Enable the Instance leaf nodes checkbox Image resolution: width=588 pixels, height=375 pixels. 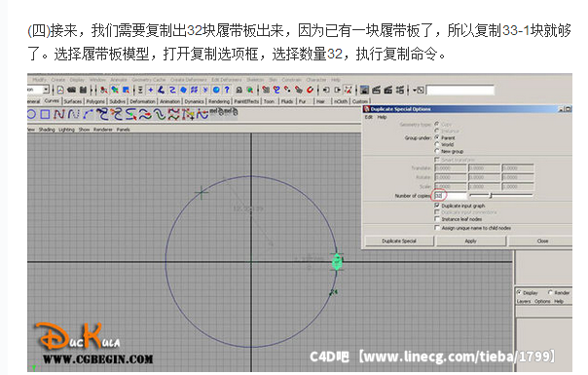click(437, 219)
